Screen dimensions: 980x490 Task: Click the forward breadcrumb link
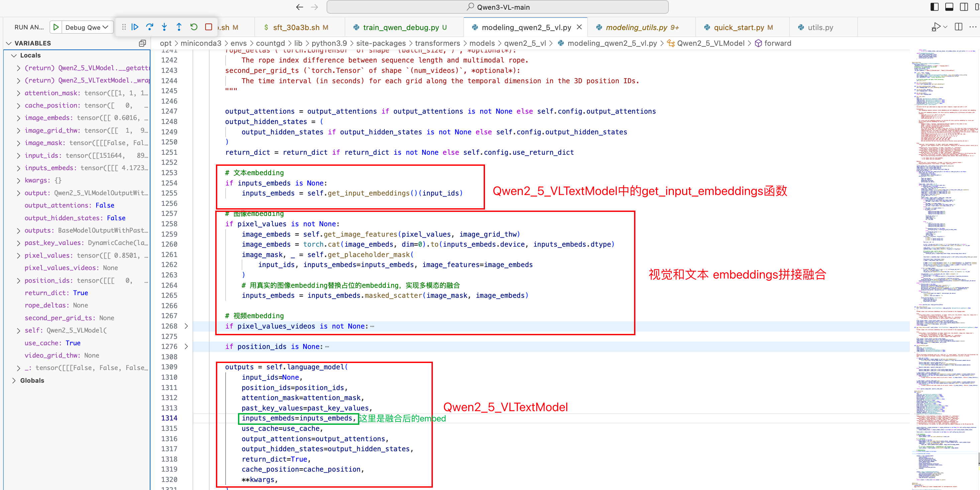tap(777, 43)
